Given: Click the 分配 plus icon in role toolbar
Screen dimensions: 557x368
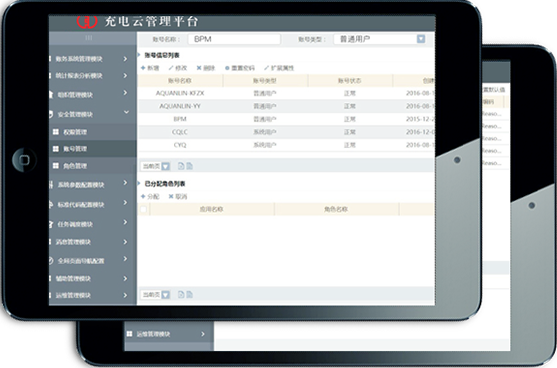Looking at the screenshot, I should coord(143,196).
